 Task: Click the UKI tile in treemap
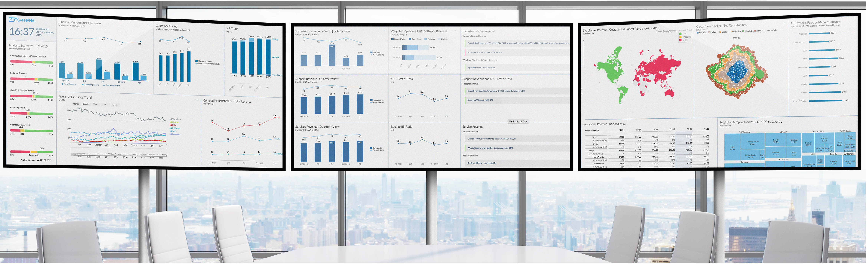point(732,148)
